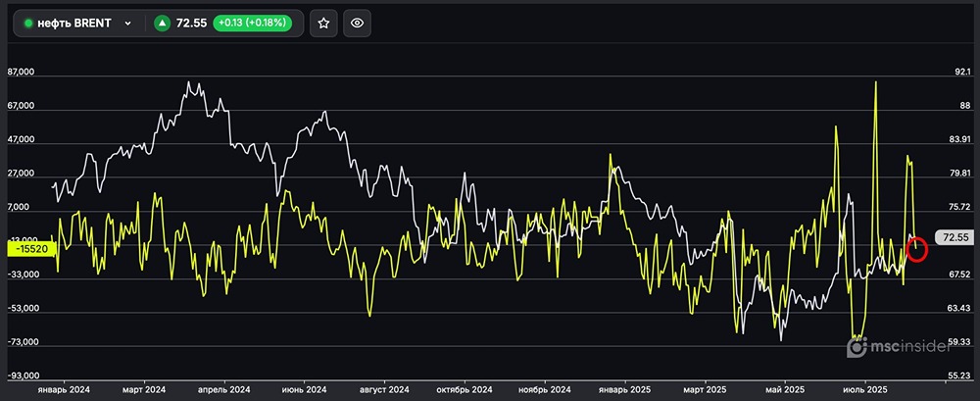Click the октябрь 2024 axis label
Viewport: 980px width, 401px height.
pyautogui.click(x=465, y=388)
